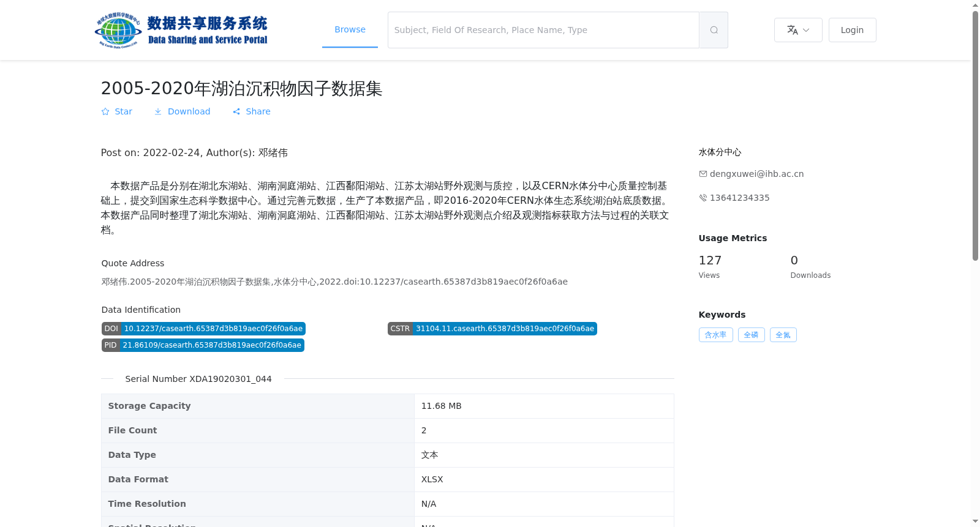Click the author name 邓绪伟
This screenshot has height=527, width=980.
pos(273,153)
